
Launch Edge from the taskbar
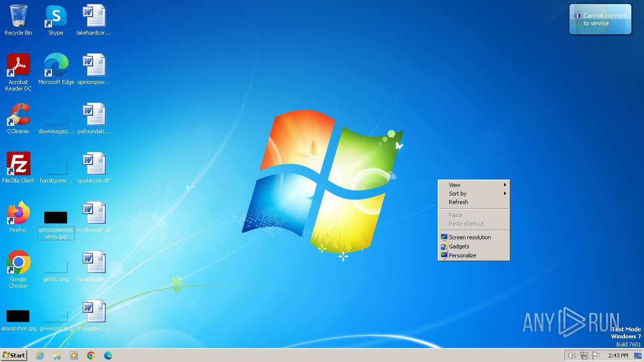tap(108, 355)
